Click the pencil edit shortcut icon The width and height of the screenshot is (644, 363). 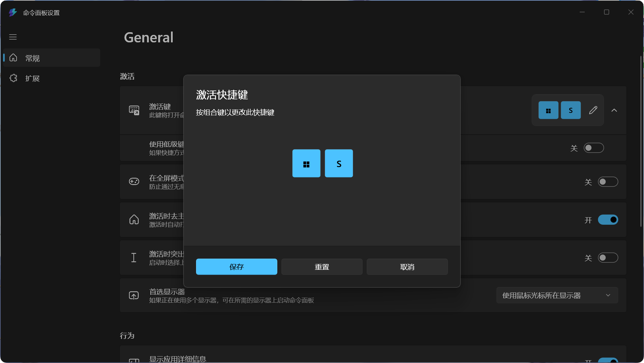593,110
